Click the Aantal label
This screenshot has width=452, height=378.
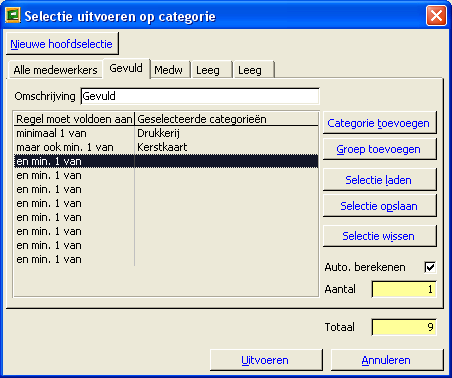point(340,289)
